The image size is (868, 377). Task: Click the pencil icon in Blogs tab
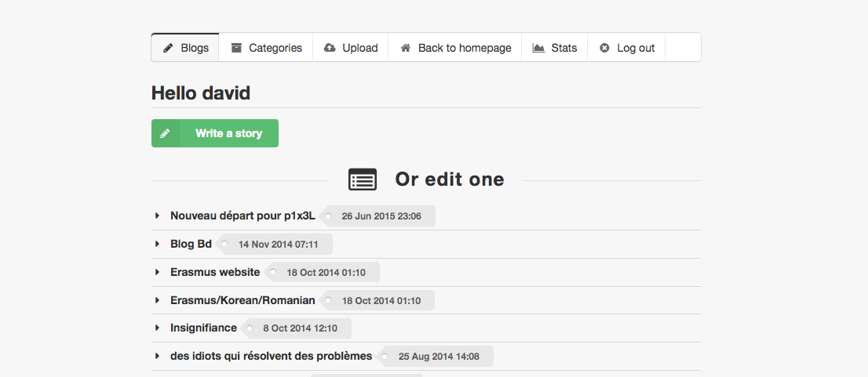point(168,48)
